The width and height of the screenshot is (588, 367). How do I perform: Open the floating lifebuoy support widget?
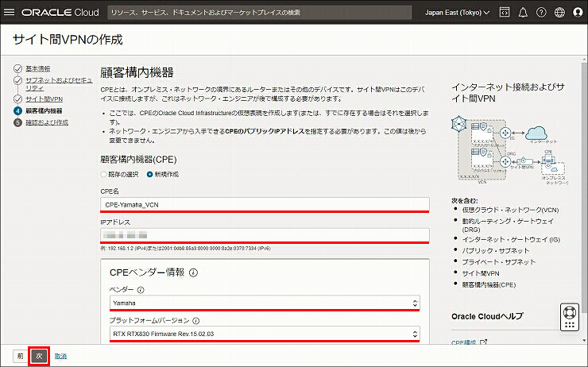pos(570,317)
